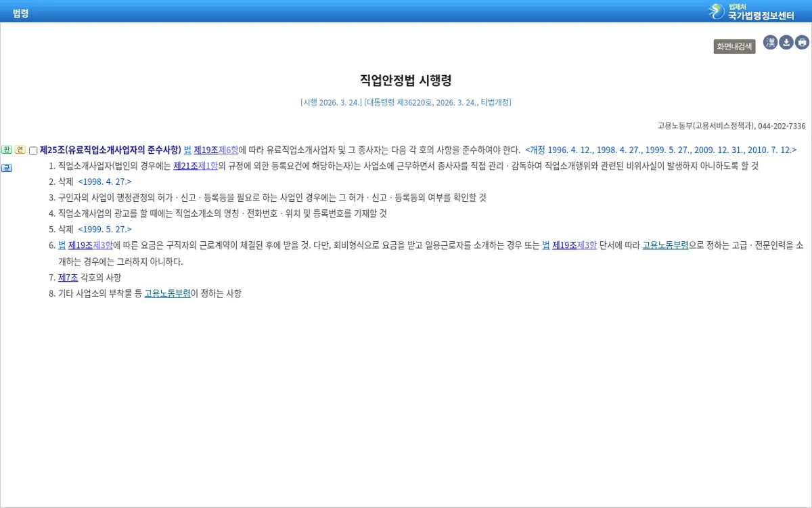Viewport: 812px width, 508px height.
Task: Click the download icon at top right
Action: click(x=786, y=43)
